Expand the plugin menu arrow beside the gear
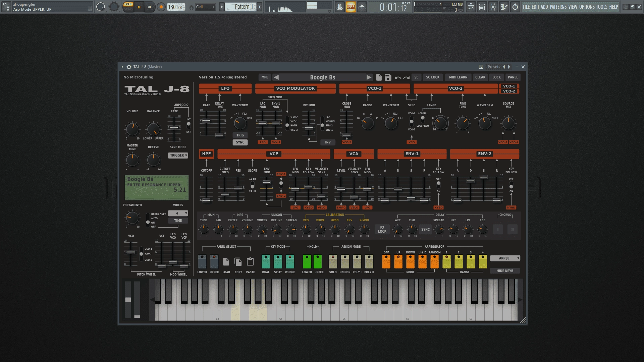The height and width of the screenshot is (362, 644). tap(122, 67)
